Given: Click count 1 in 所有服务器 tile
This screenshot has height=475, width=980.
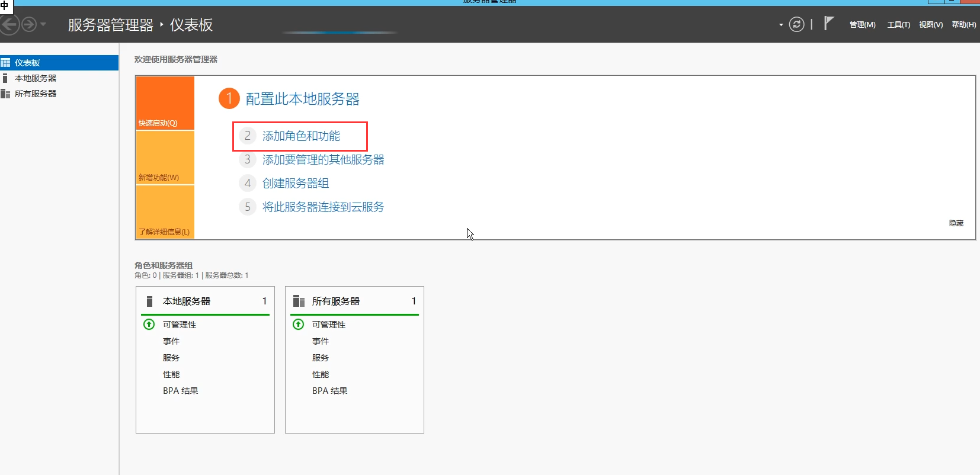Looking at the screenshot, I should [414, 301].
